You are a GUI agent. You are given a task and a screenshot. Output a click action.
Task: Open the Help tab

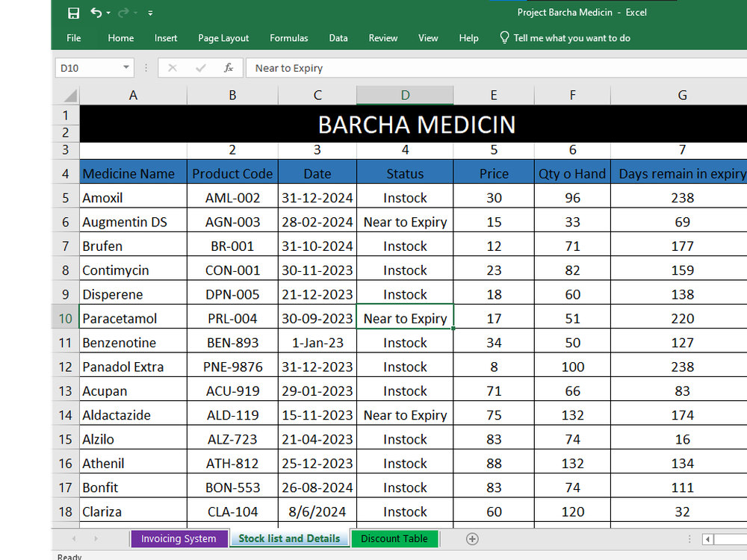click(x=469, y=38)
